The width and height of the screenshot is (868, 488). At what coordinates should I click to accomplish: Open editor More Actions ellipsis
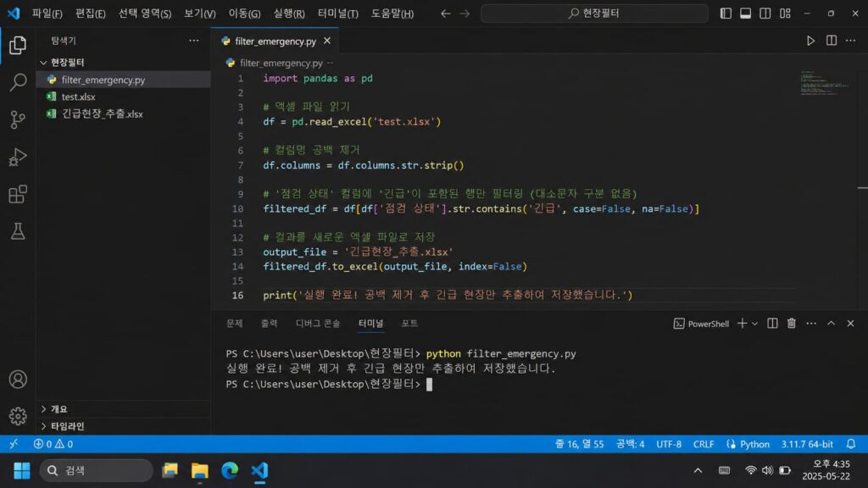click(x=851, y=41)
